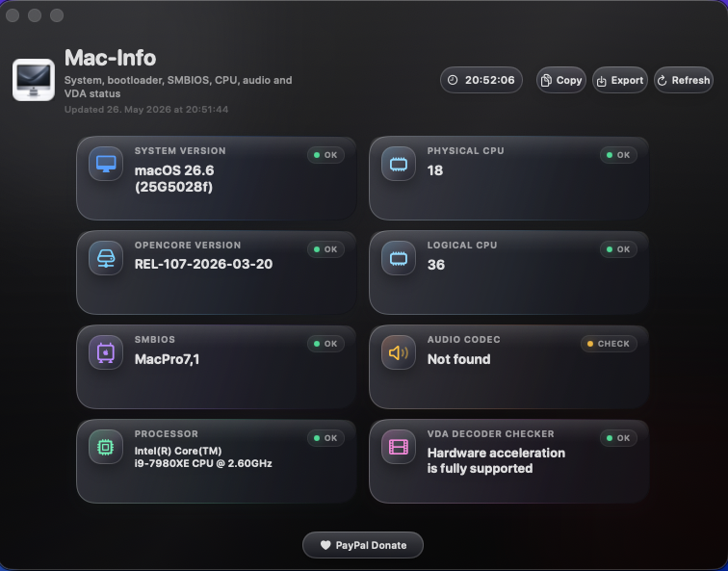728x571 pixels.
Task: Click the Physical CPU memory icon
Action: click(399, 164)
